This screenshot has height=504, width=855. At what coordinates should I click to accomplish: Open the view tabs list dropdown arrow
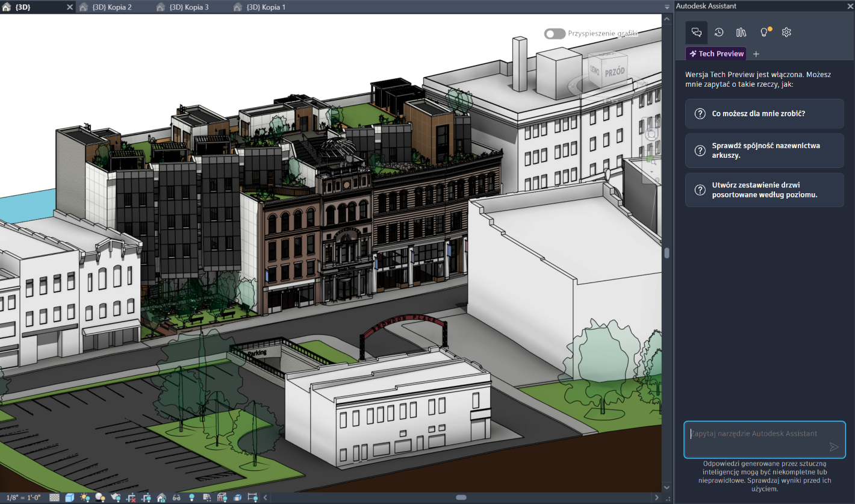(x=667, y=7)
